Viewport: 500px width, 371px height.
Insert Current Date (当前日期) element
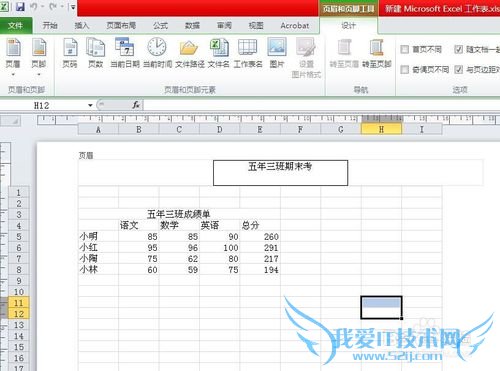(x=125, y=53)
